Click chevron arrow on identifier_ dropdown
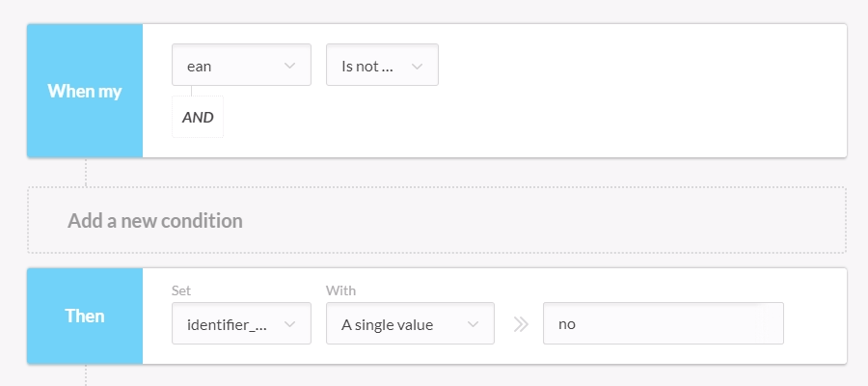Screen dimensions: 868x386 click(x=289, y=324)
